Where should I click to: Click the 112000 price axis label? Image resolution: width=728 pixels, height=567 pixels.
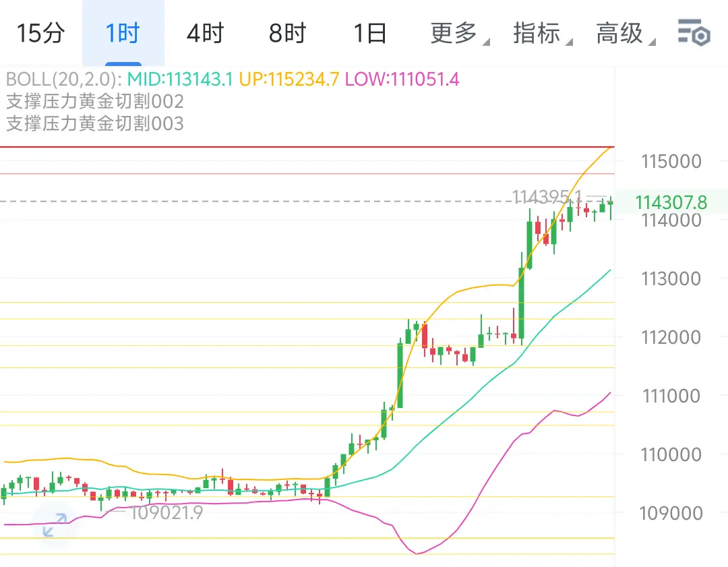671,338
